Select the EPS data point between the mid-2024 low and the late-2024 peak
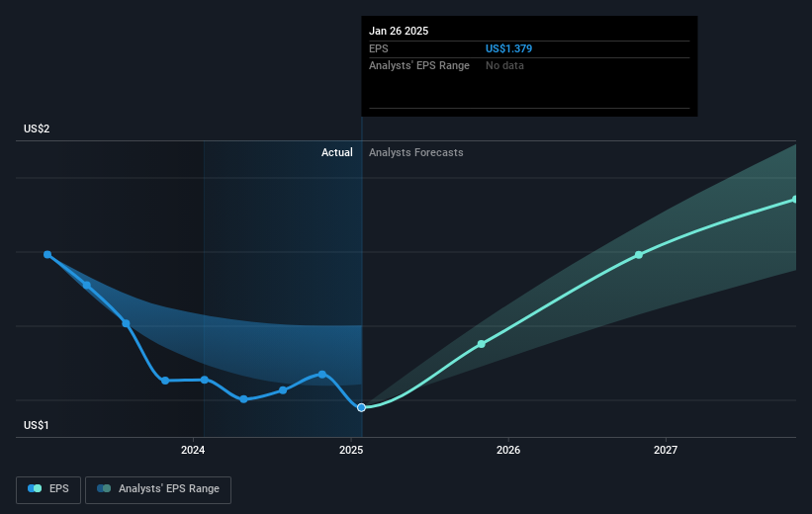This screenshot has width=812, height=514. pyautogui.click(x=283, y=390)
